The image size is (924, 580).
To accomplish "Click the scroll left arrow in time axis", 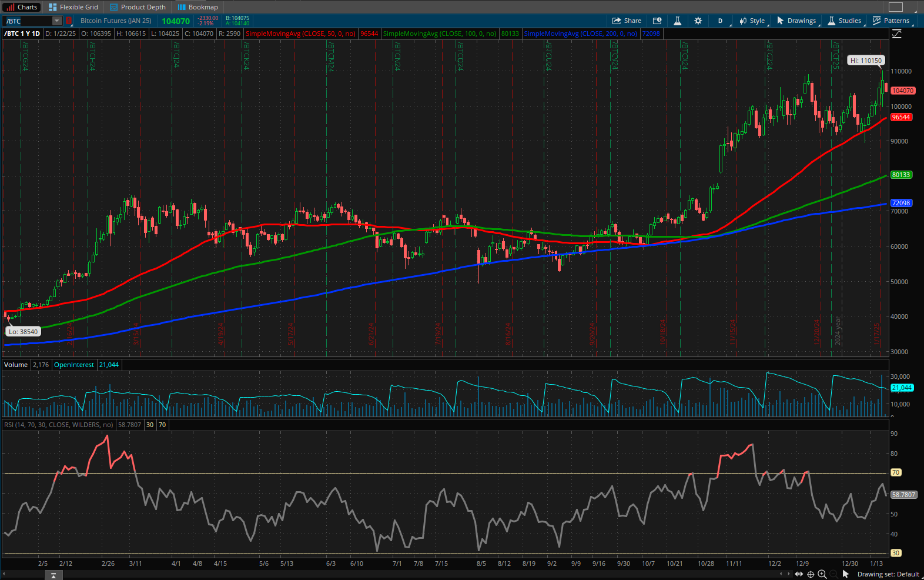I will 781,574.
